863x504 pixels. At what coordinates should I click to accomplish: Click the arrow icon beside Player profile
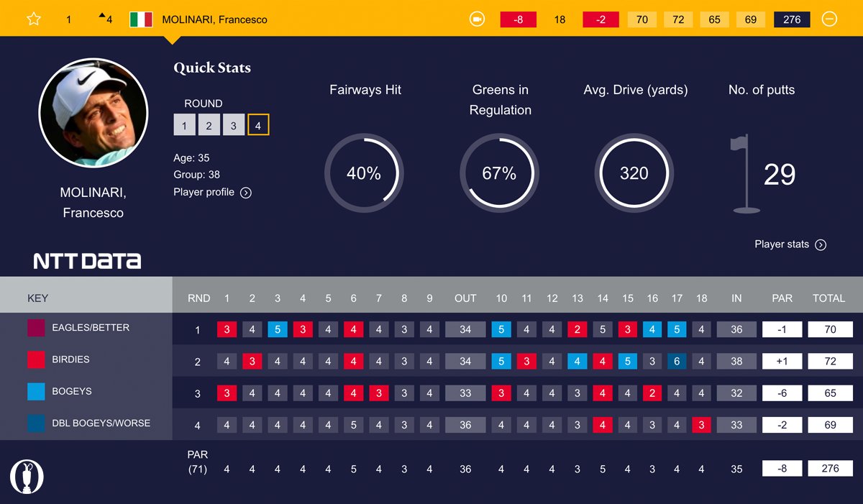(246, 193)
